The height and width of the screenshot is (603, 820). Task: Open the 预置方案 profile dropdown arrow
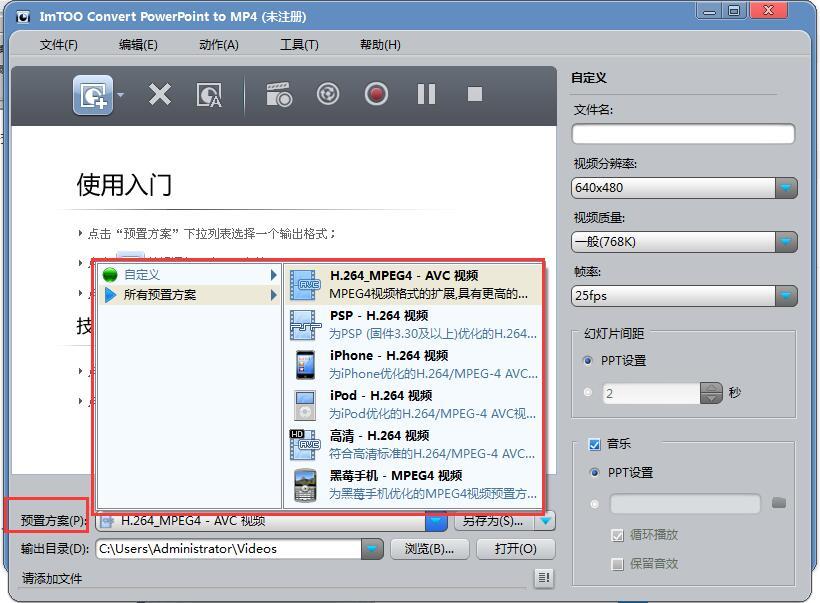click(x=436, y=521)
